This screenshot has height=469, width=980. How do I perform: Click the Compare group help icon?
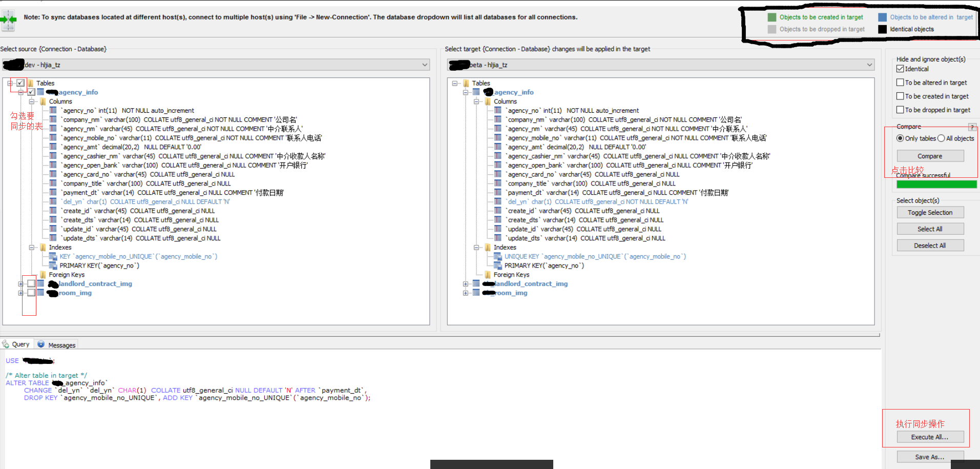972,127
